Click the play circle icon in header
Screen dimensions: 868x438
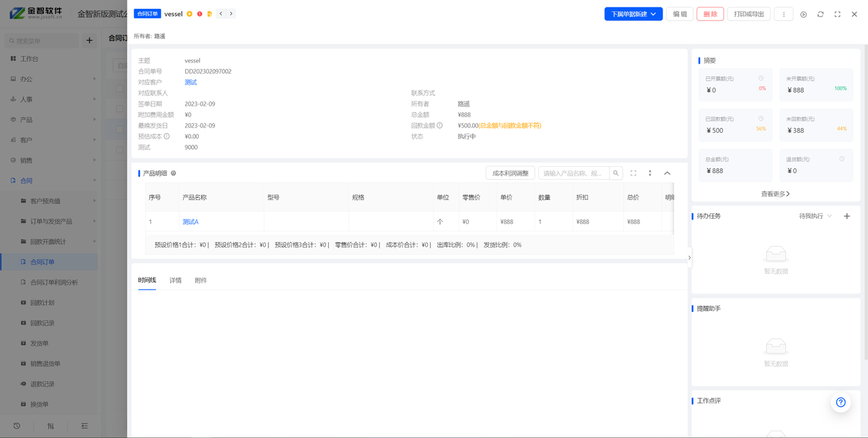pos(804,14)
